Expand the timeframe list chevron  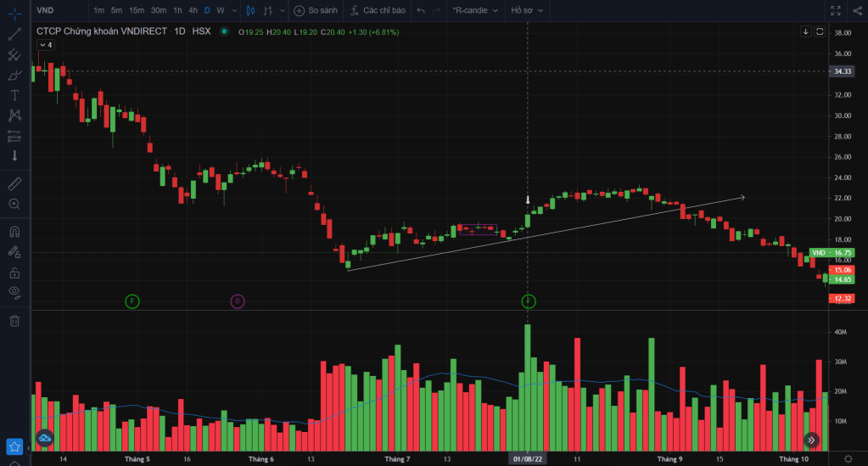(233, 10)
